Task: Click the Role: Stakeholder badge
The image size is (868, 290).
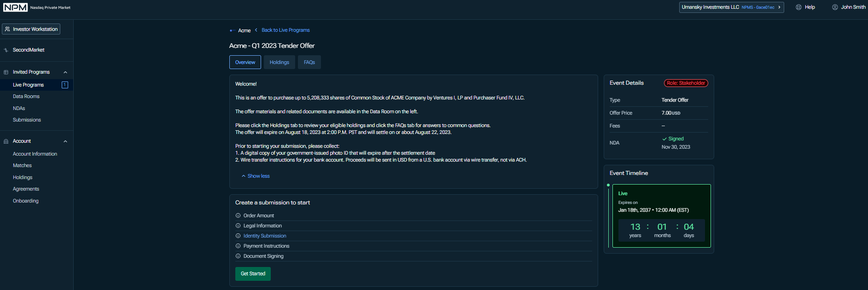Action: point(686,83)
